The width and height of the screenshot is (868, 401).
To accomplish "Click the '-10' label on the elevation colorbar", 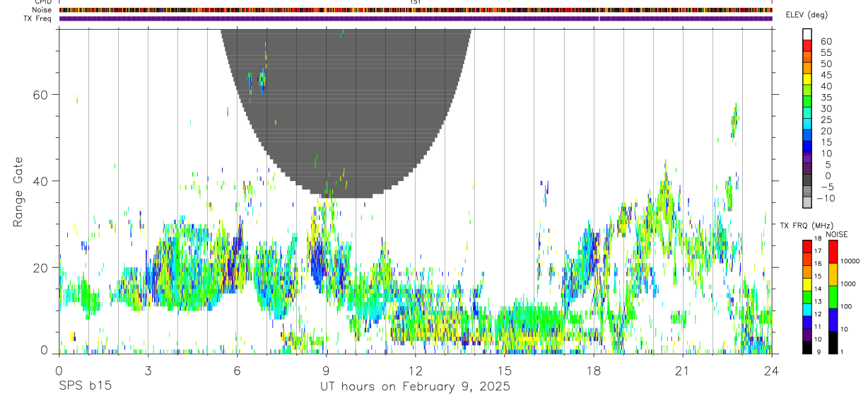I will click(826, 199).
